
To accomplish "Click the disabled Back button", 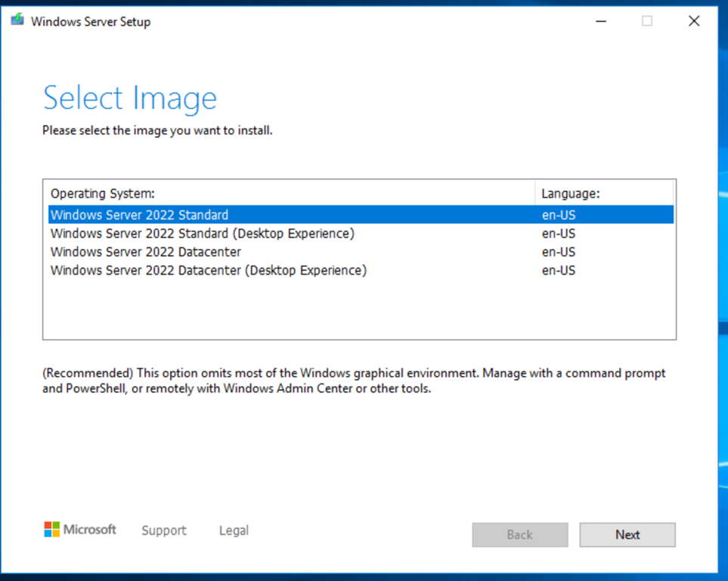I will pos(519,535).
